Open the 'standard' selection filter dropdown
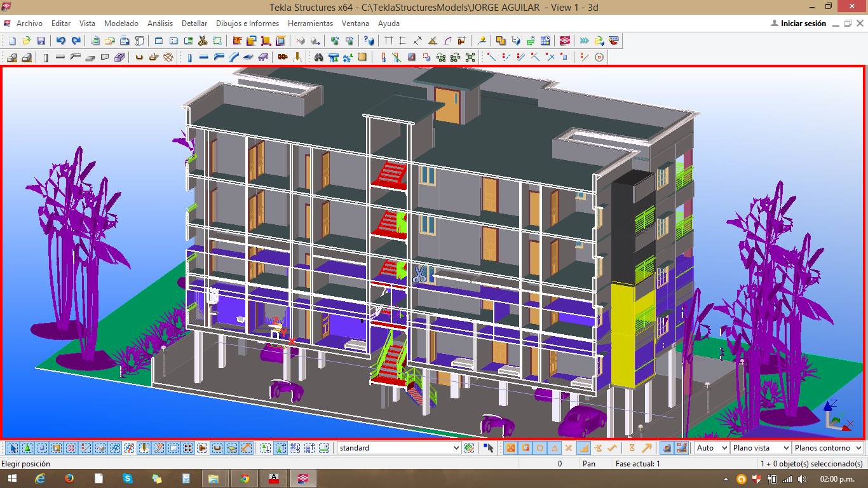 click(456, 448)
